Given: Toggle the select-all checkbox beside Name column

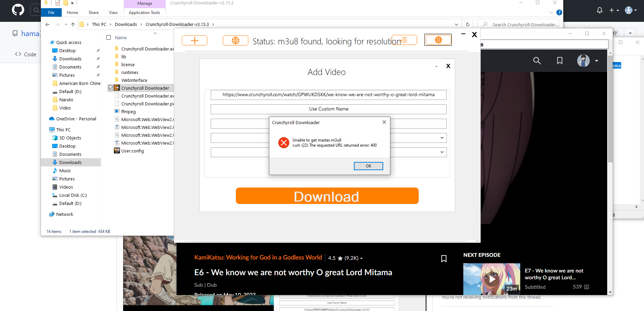Looking at the screenshot, I should tap(109, 37).
